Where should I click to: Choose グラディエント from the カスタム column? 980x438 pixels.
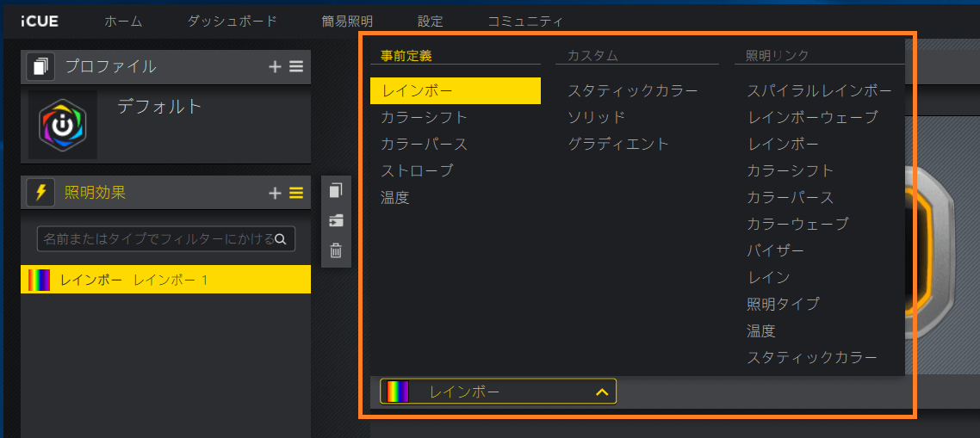pyautogui.click(x=617, y=144)
